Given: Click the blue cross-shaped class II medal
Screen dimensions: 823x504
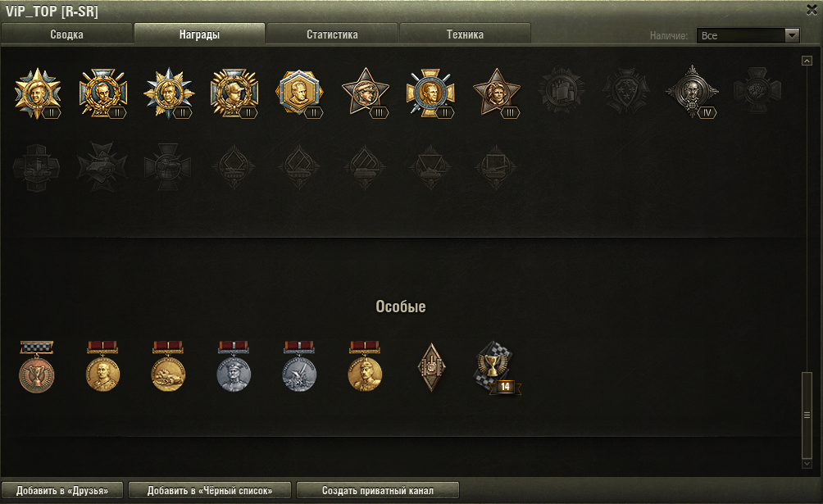Looking at the screenshot, I should (430, 93).
